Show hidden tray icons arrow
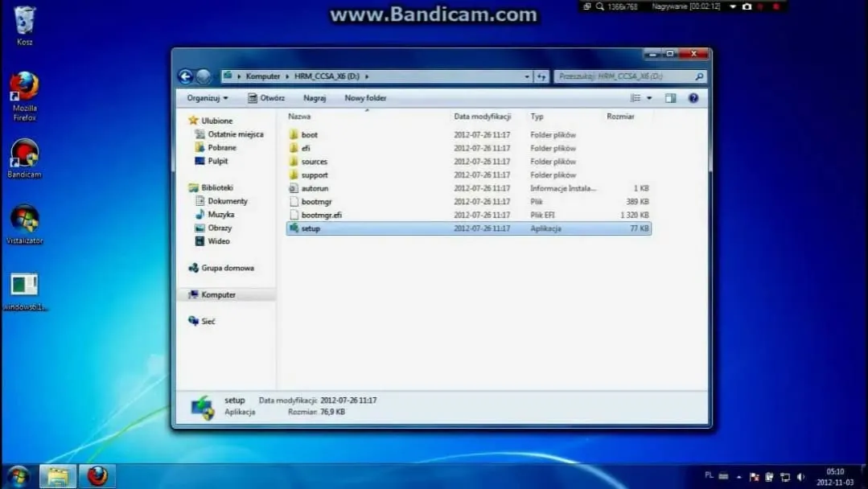 click(739, 477)
